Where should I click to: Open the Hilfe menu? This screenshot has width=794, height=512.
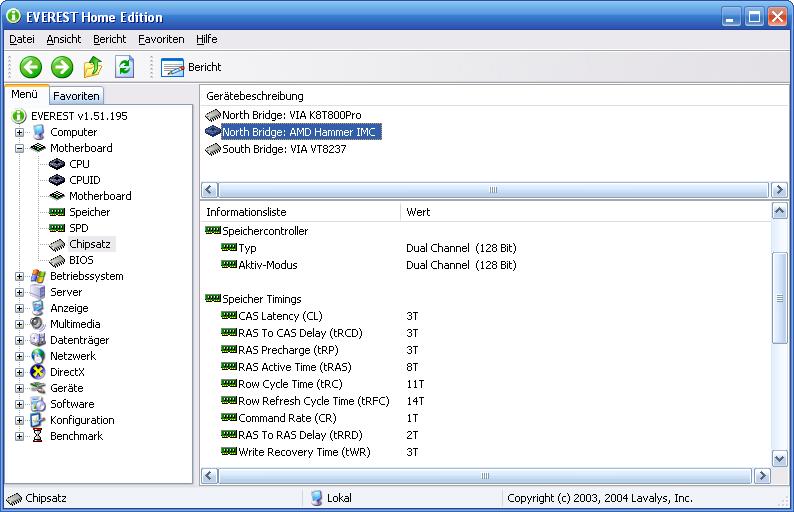pos(207,40)
